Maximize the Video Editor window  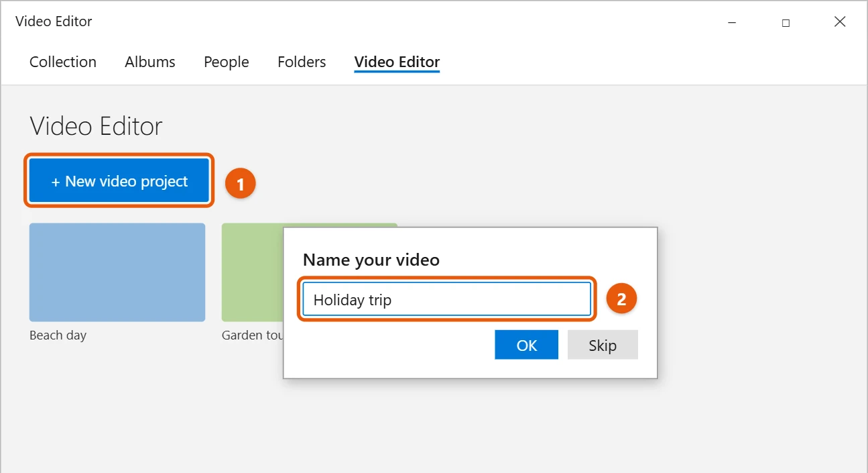pyautogui.click(x=786, y=22)
